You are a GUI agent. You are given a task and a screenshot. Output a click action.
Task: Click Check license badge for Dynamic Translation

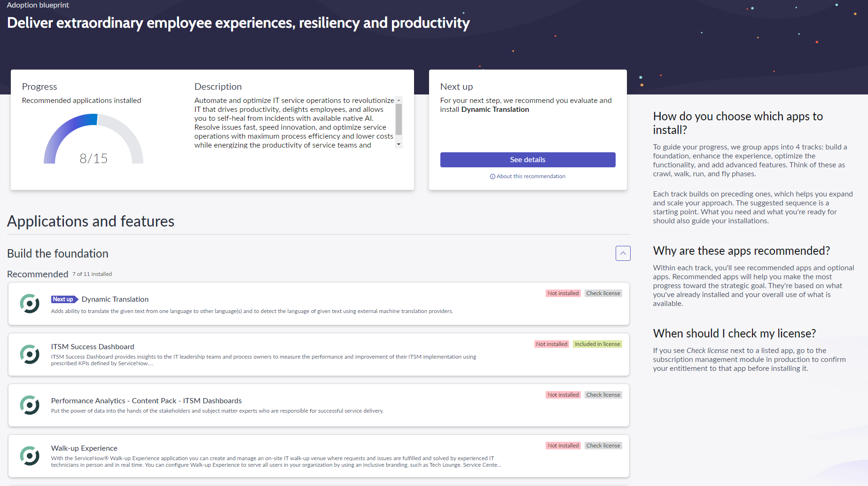click(603, 293)
